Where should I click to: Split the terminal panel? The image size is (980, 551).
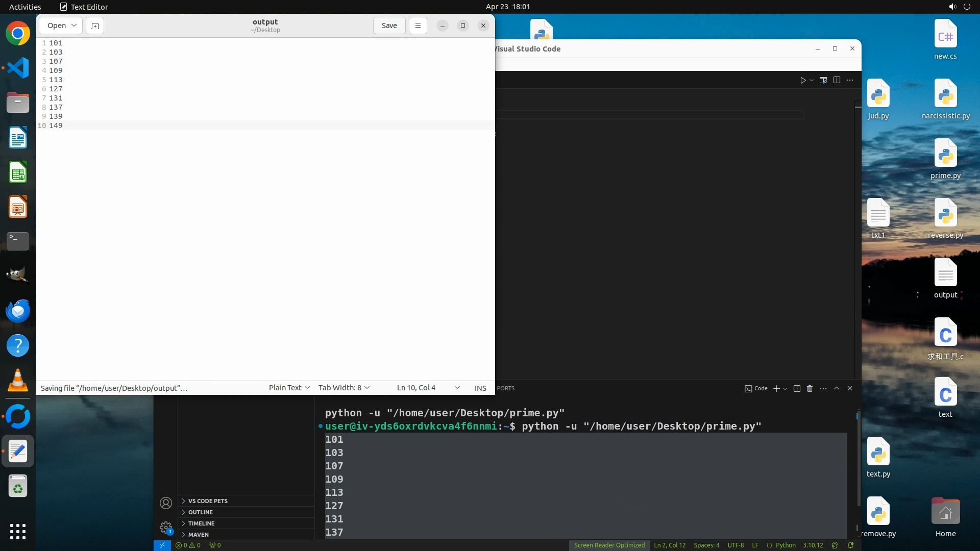click(797, 389)
